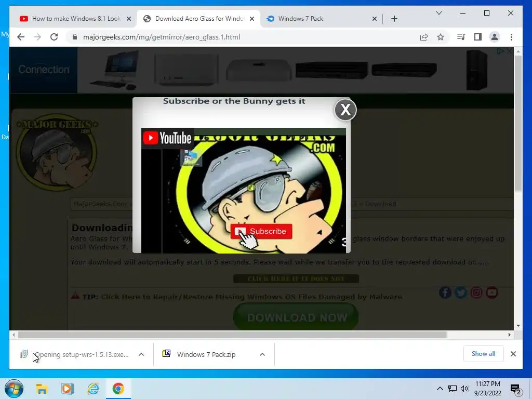Open the MajorGeeks Facebook icon
This screenshot has width=532, height=399.
[x=445, y=292]
